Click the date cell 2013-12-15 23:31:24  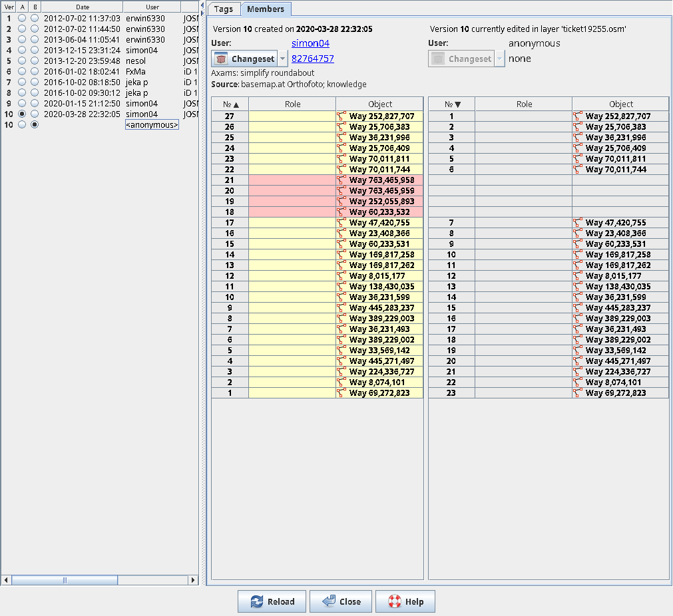point(82,50)
